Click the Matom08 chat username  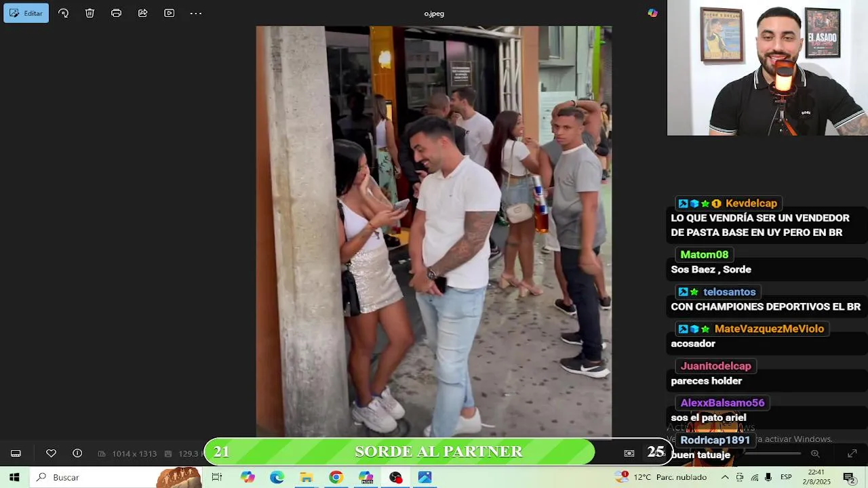coord(704,255)
